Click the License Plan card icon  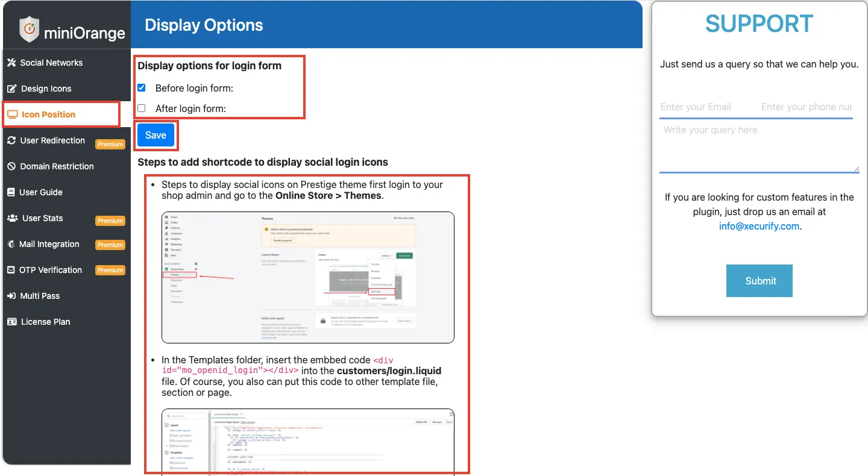tap(11, 322)
